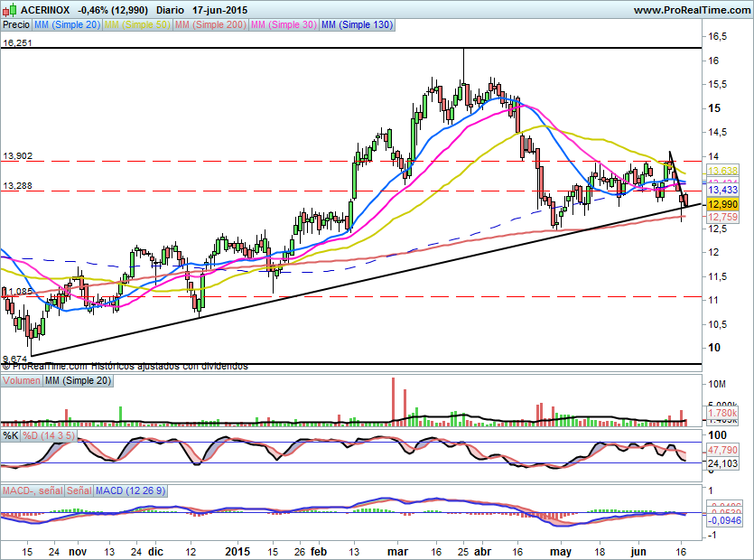Click the current price tag 12,990
The image size is (754, 560).
coord(722,205)
